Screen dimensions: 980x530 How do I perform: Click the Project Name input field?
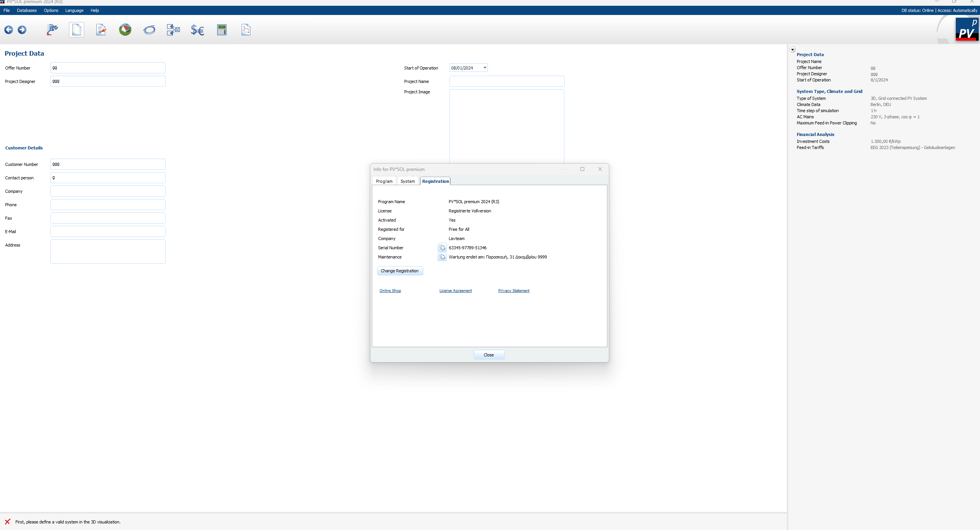click(x=507, y=81)
